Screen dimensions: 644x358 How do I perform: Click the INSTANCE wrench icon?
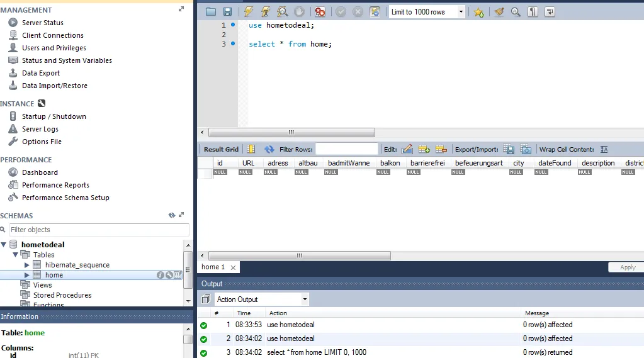point(42,103)
